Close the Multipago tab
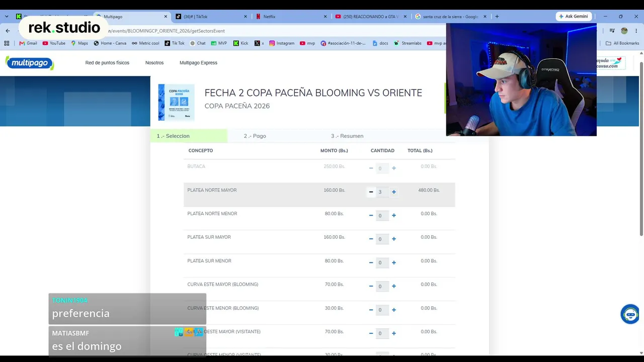644x362 pixels. pos(166,17)
